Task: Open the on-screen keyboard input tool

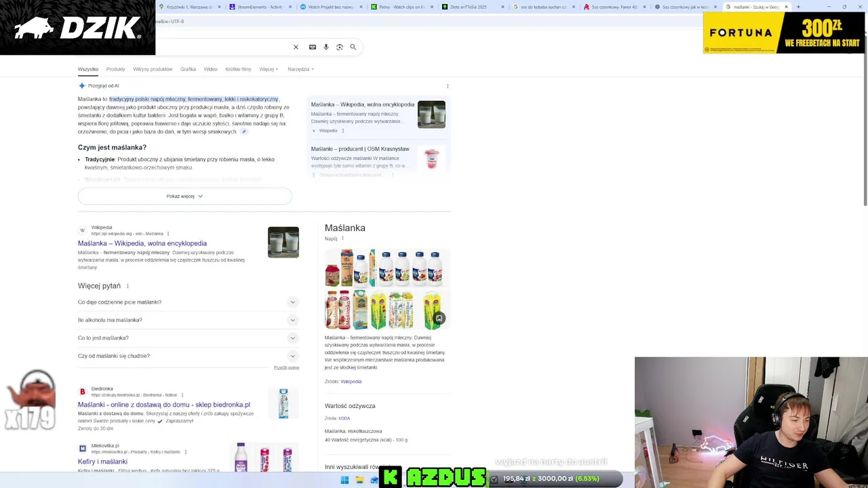Action: (312, 47)
